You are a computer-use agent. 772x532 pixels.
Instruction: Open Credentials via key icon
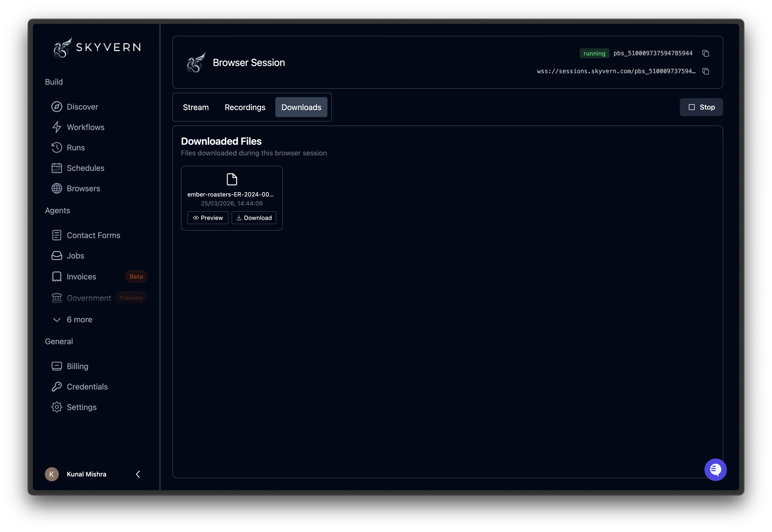click(x=57, y=387)
